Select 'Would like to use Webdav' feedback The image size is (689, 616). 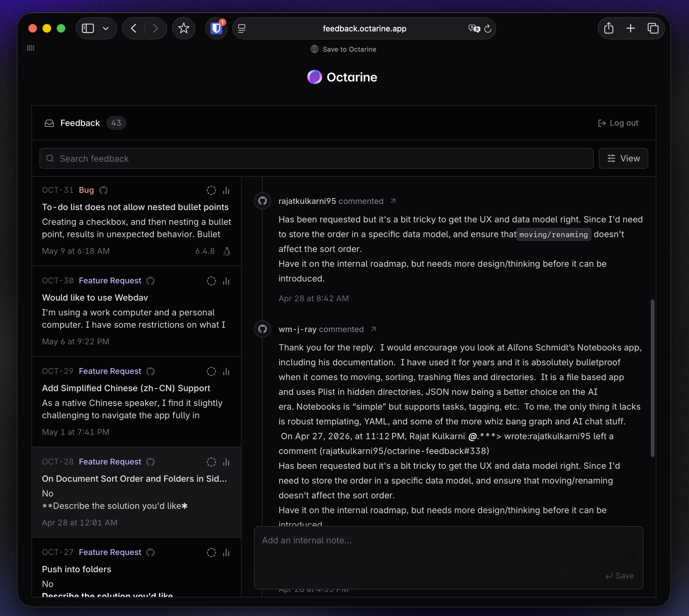[x=95, y=298]
